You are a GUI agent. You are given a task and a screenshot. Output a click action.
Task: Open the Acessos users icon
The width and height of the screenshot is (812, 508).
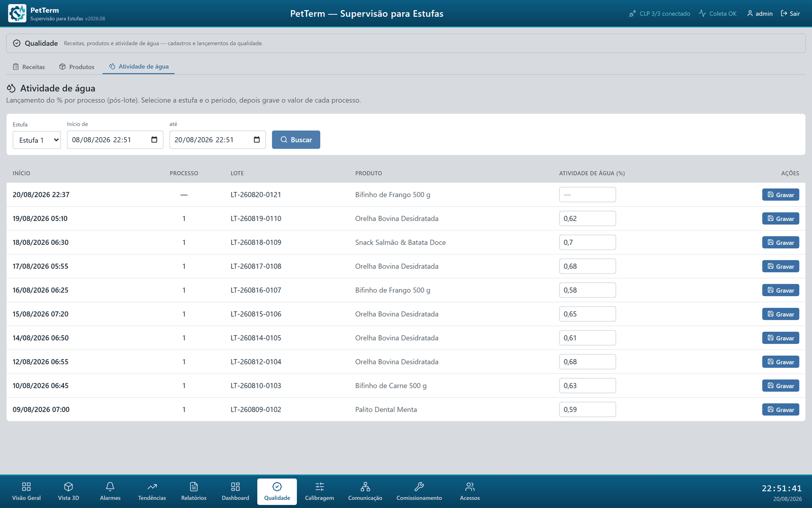470,487
